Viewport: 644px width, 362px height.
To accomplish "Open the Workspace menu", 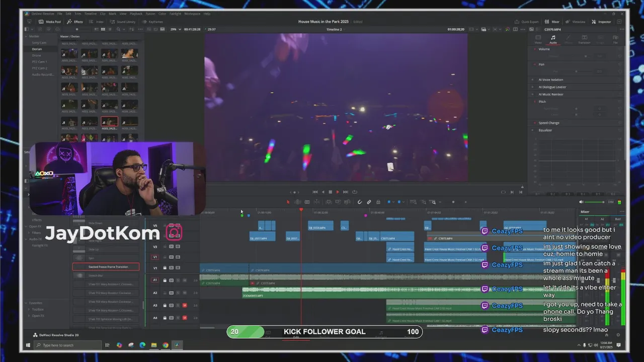I will click(x=192, y=14).
